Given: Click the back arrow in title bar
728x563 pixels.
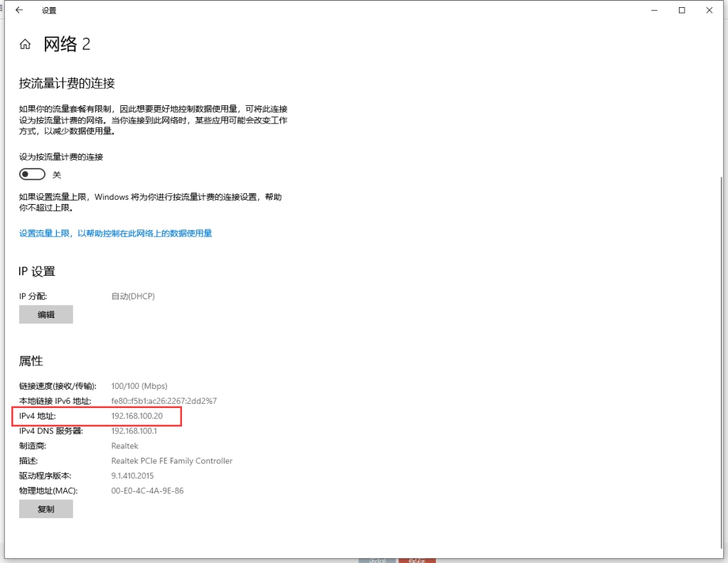Looking at the screenshot, I should [18, 11].
